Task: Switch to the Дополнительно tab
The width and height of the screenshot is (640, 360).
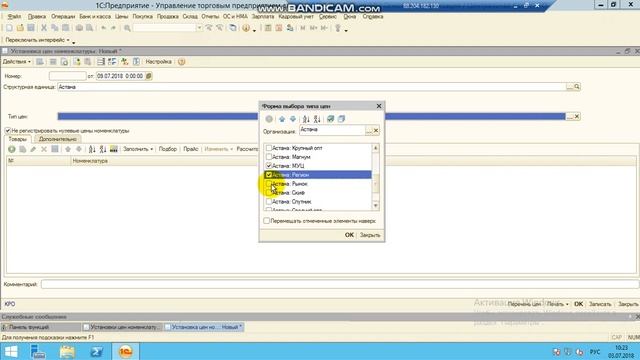Action: click(57, 139)
